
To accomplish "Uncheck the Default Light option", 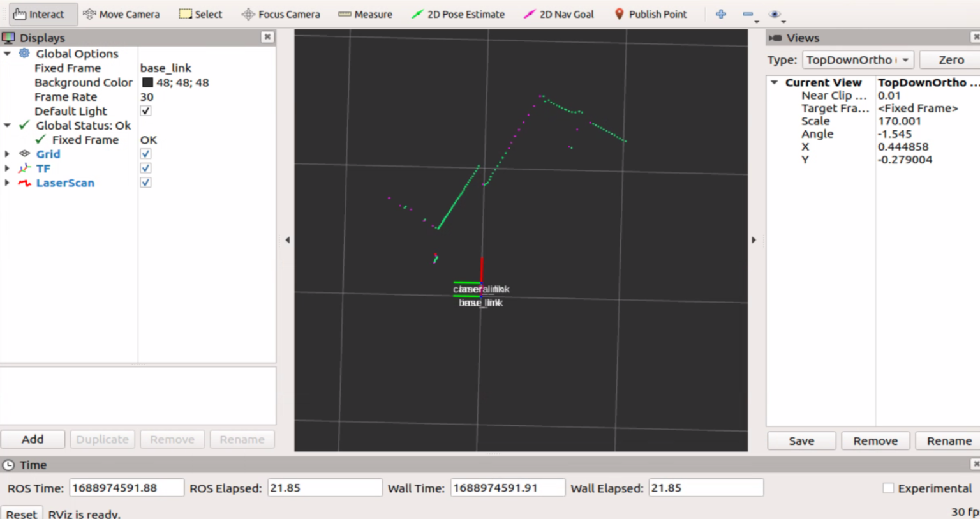I will pyautogui.click(x=145, y=111).
